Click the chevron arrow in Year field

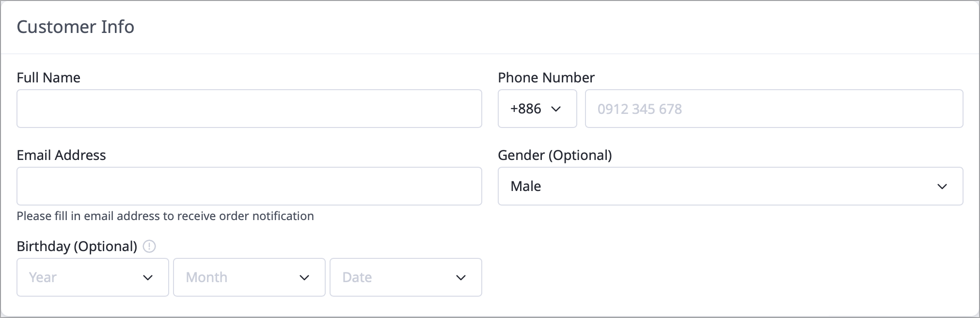(148, 278)
